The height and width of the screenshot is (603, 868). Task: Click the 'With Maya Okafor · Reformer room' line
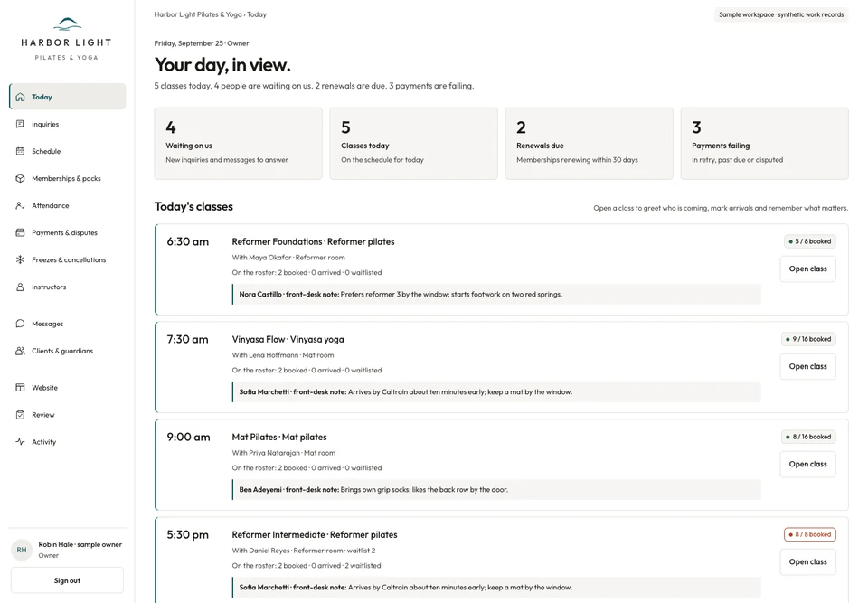(288, 258)
